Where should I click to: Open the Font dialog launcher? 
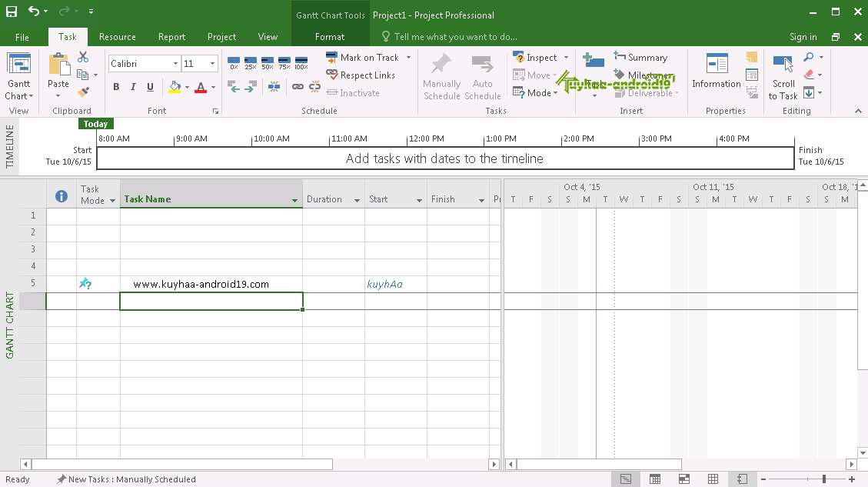[x=215, y=112]
